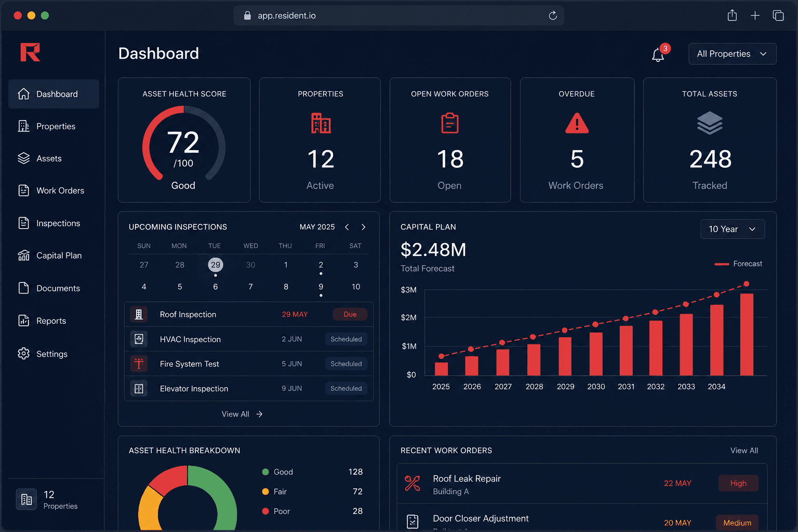
Task: Click the browser share icon
Action: (x=732, y=16)
